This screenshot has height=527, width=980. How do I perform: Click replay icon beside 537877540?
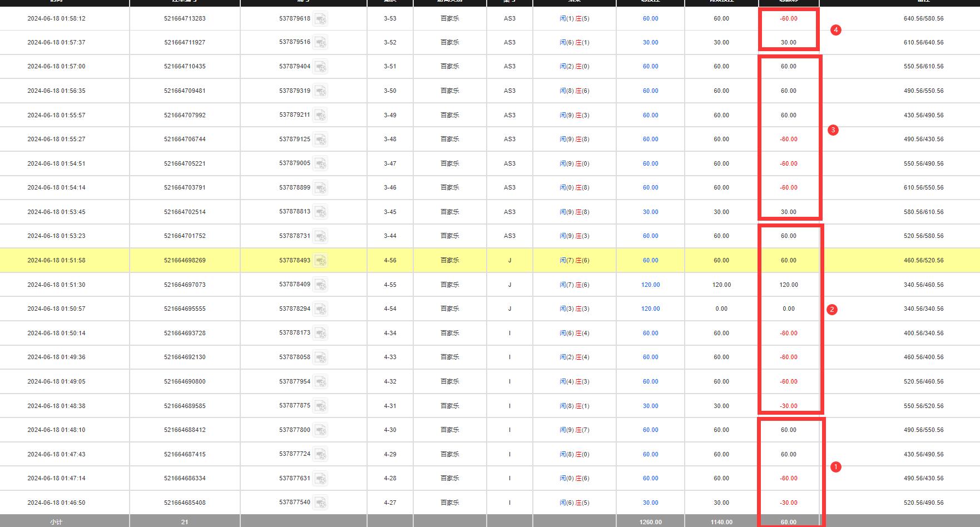point(320,503)
